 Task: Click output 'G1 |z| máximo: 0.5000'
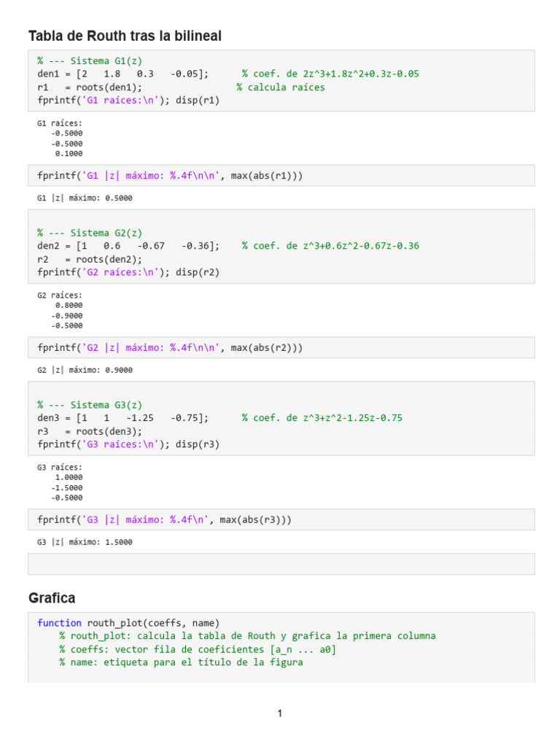coord(85,198)
